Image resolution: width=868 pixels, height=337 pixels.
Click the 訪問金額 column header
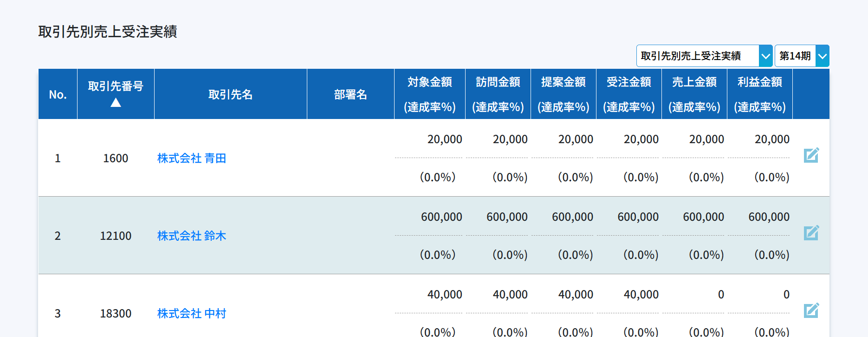pyautogui.click(x=498, y=82)
